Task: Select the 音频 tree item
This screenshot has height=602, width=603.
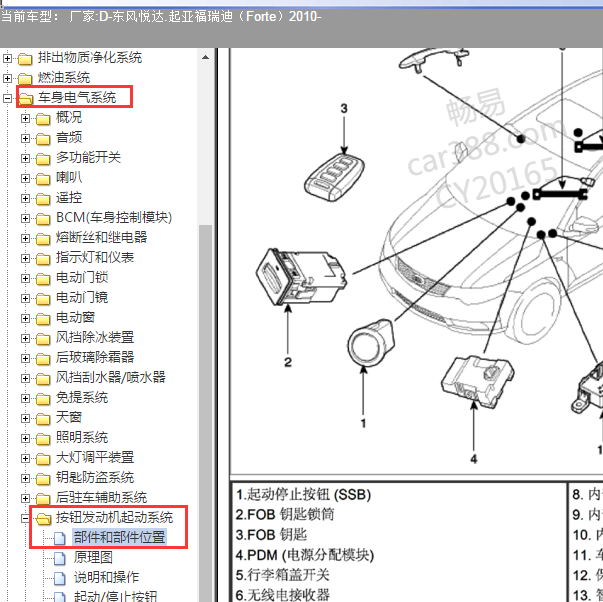Action: coord(69,137)
